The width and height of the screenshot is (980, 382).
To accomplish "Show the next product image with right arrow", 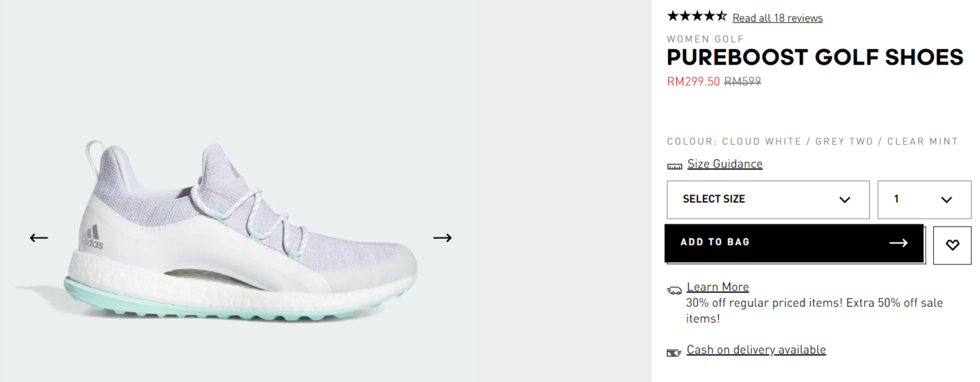I will [442, 238].
